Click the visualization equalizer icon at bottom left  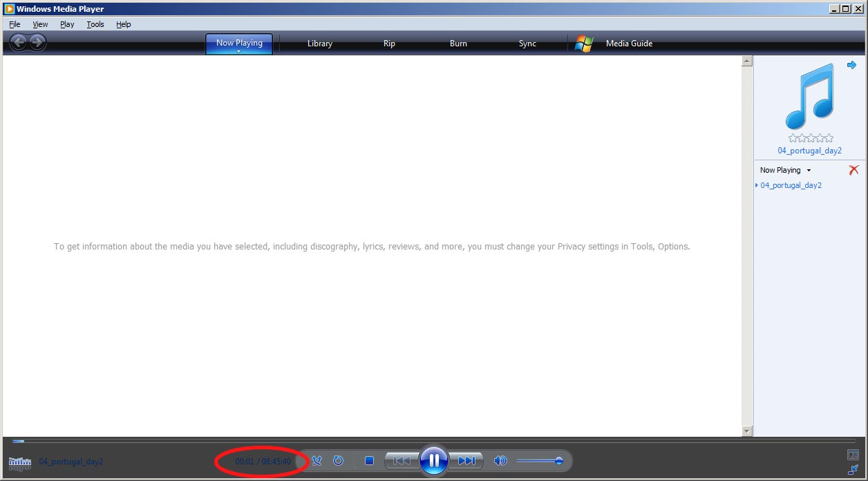coord(19,462)
